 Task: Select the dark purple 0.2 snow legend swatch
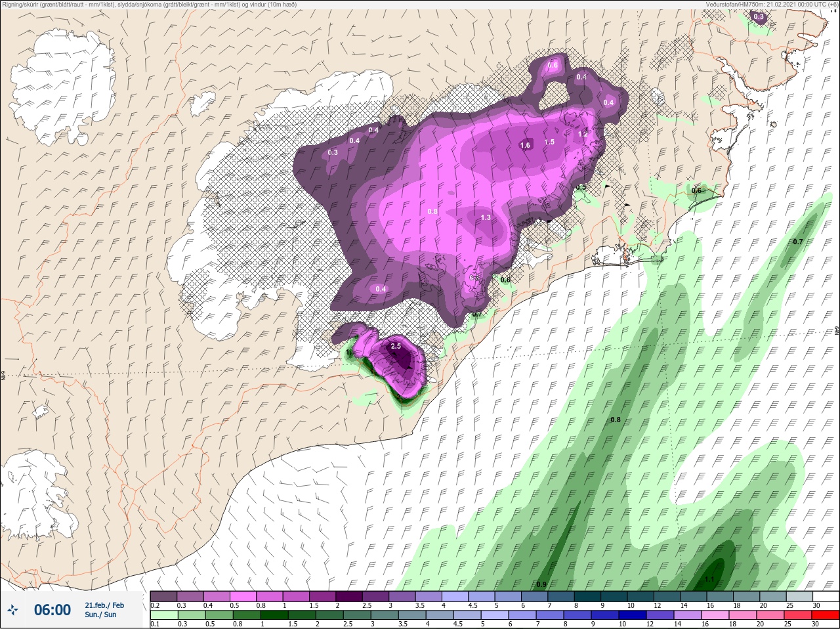(163, 596)
